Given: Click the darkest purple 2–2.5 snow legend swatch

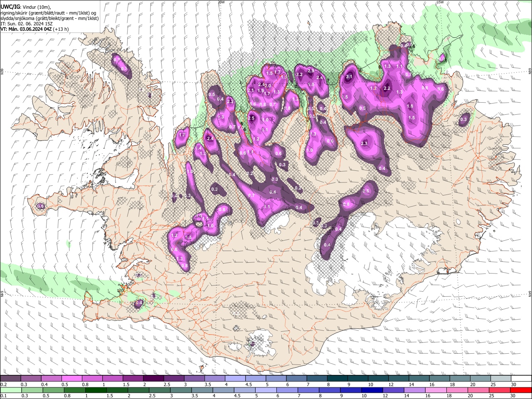Looking at the screenshot, I should click(x=153, y=379).
